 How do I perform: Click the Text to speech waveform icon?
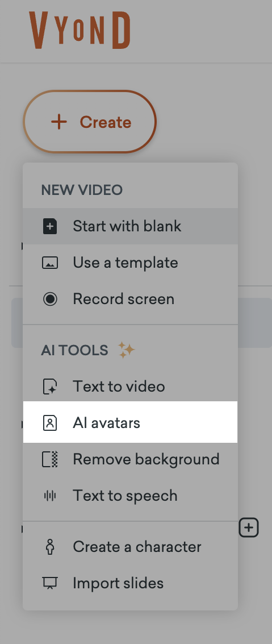(50, 496)
